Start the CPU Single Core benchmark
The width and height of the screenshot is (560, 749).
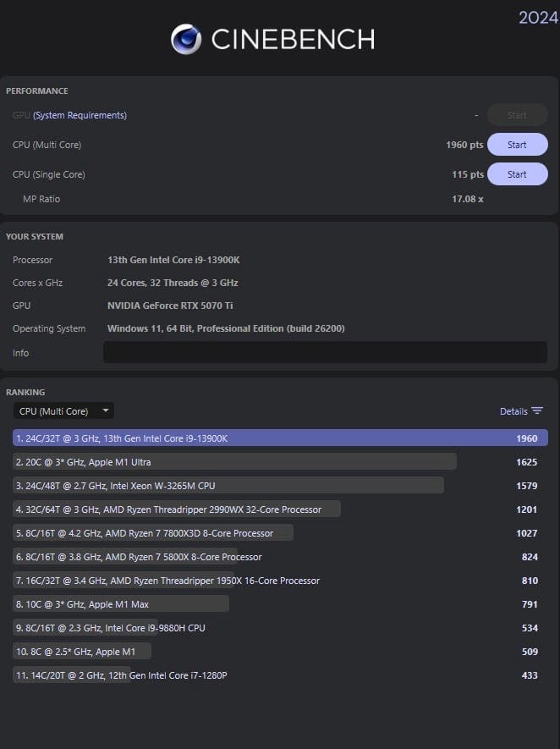click(x=517, y=174)
